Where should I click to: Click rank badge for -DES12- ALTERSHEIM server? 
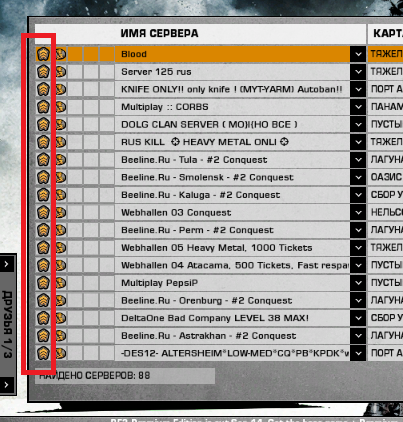43,353
